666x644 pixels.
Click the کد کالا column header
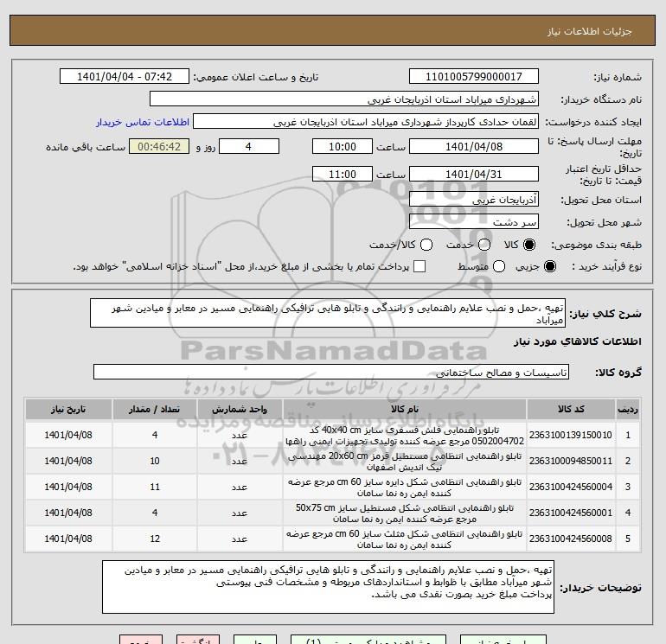(x=571, y=410)
